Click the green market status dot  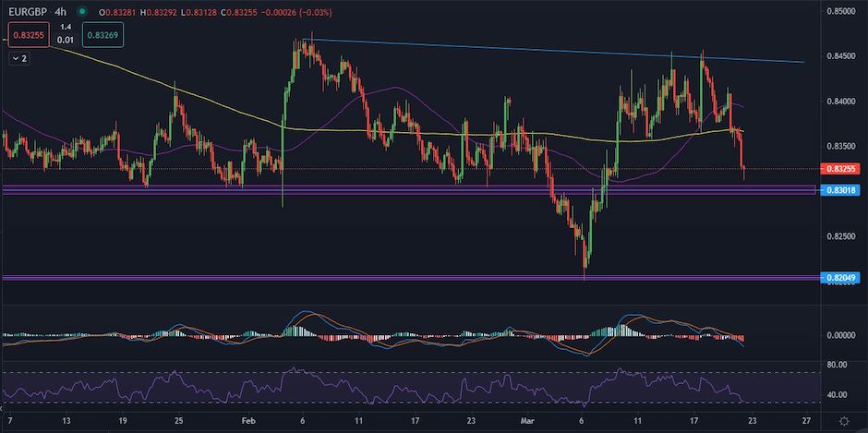tap(82, 11)
